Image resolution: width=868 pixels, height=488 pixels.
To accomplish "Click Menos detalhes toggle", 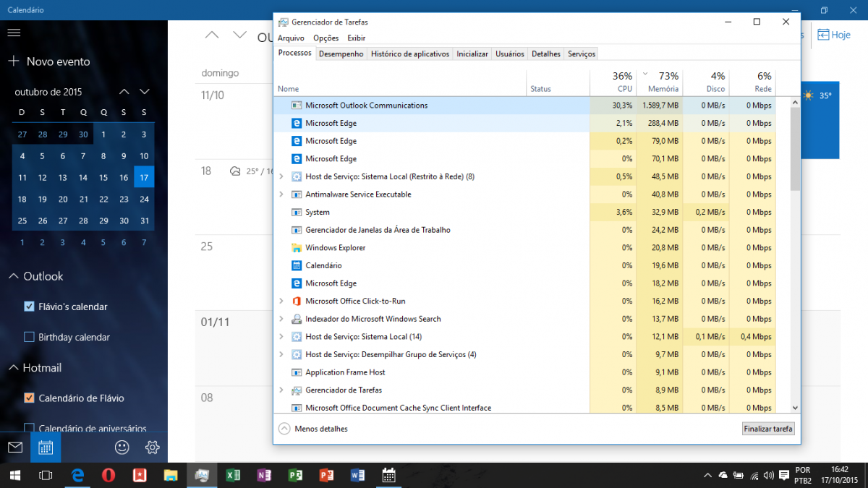I will coord(313,429).
